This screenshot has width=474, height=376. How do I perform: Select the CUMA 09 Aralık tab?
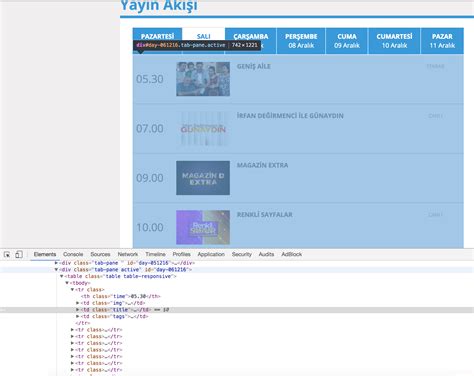click(347, 41)
